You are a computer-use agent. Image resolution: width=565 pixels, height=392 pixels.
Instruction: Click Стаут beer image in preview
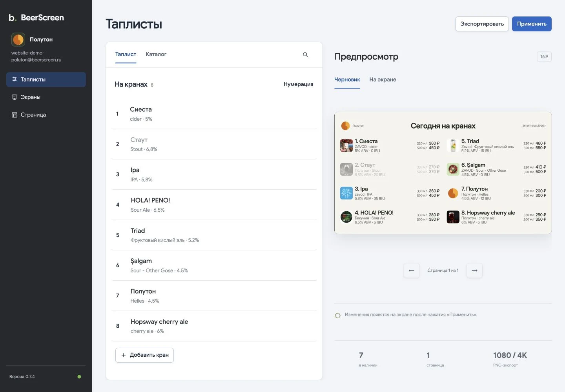(346, 169)
